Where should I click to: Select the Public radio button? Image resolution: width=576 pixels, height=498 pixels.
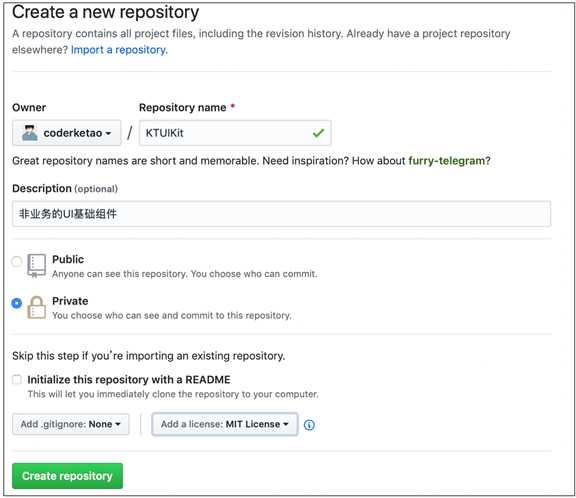tap(17, 261)
